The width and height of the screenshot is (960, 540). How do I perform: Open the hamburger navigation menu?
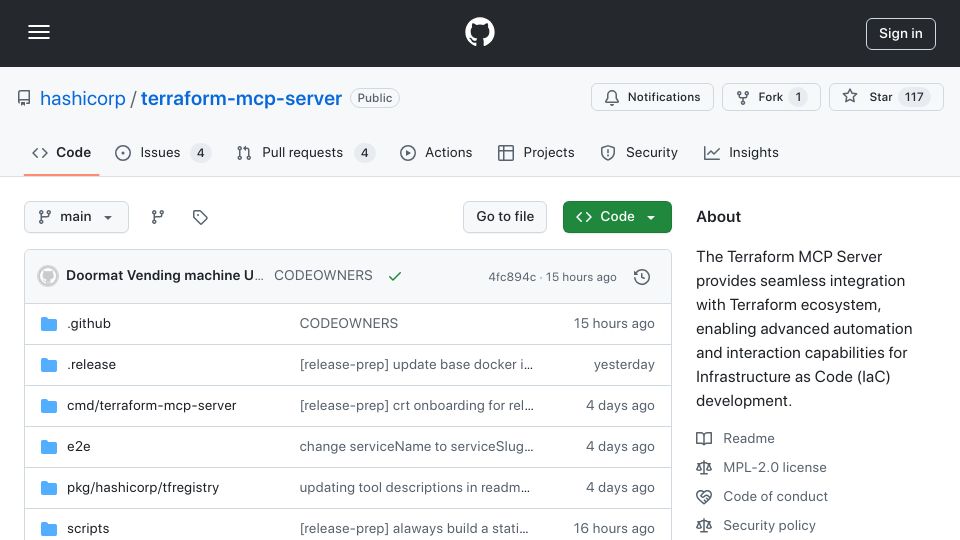click(x=39, y=32)
